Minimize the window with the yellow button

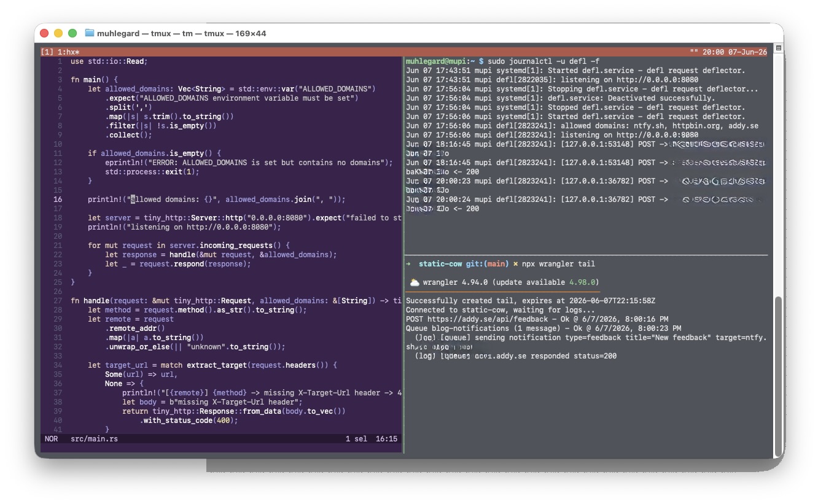58,33
